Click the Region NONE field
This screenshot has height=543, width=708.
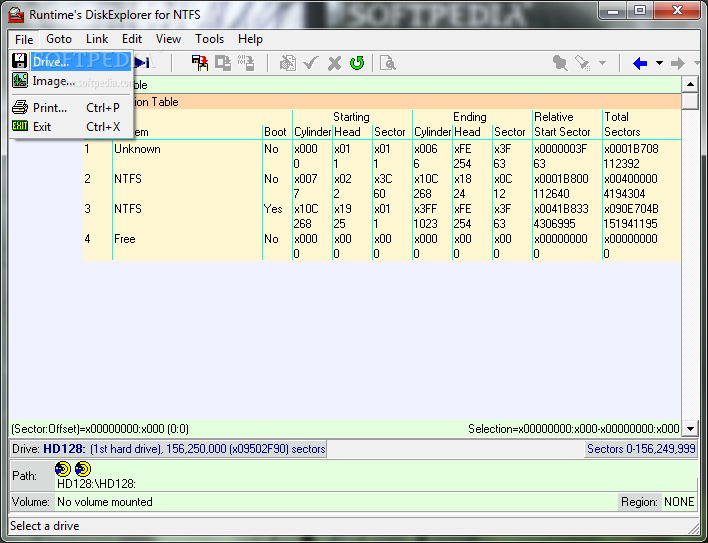[x=679, y=502]
